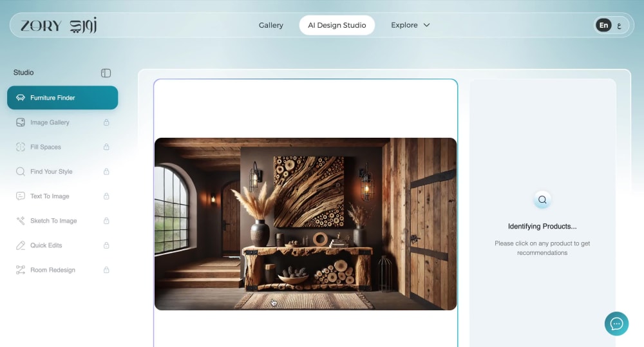Click the wooden bowl with pinecones
Screen dimensions: 644x347
[293, 276]
